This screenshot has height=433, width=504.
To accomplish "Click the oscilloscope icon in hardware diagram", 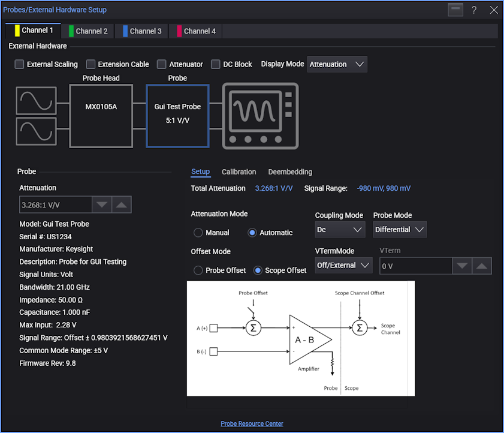I will pyautogui.click(x=260, y=116).
